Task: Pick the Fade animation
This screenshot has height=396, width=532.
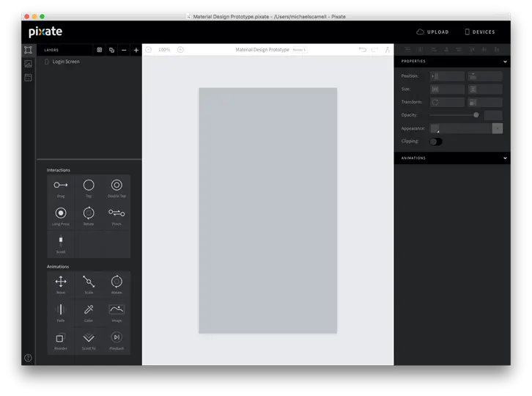Action: pos(61,313)
